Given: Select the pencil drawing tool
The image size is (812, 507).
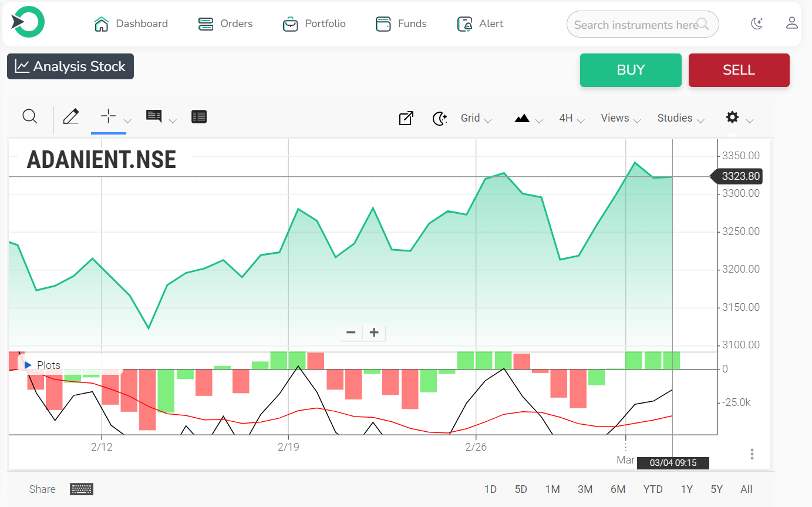Looking at the screenshot, I should (70, 116).
